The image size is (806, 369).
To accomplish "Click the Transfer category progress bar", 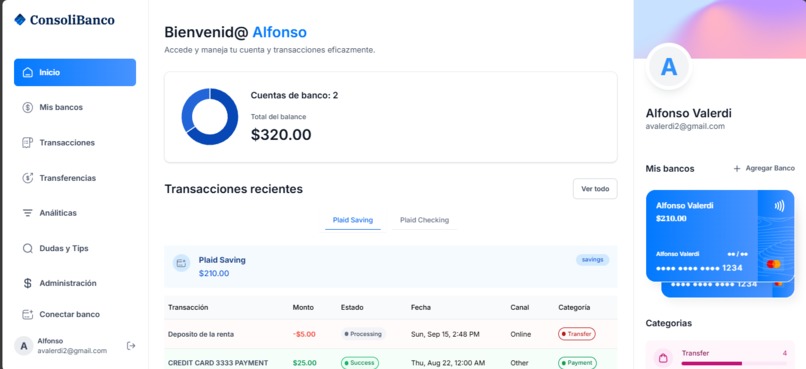I will [734, 363].
